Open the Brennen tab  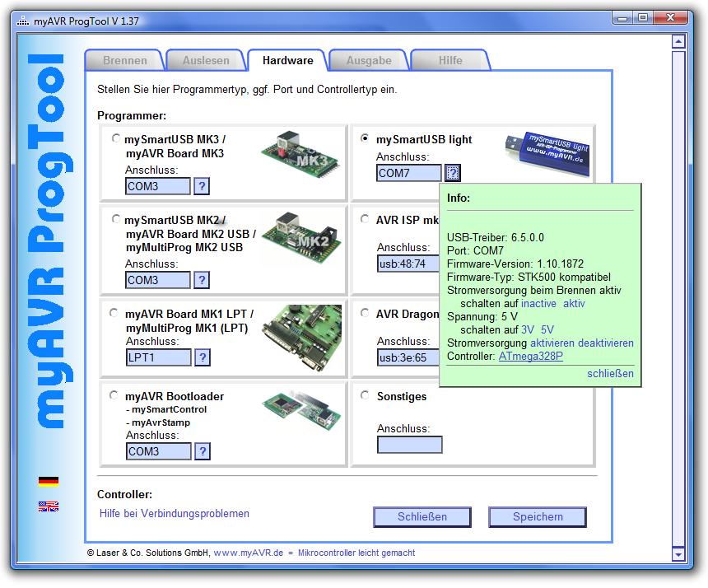point(125,60)
